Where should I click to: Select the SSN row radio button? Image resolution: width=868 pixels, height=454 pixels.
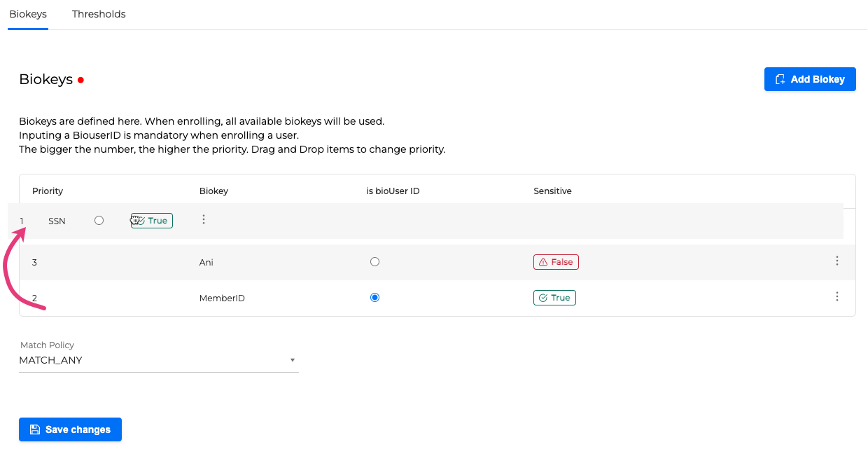click(99, 220)
